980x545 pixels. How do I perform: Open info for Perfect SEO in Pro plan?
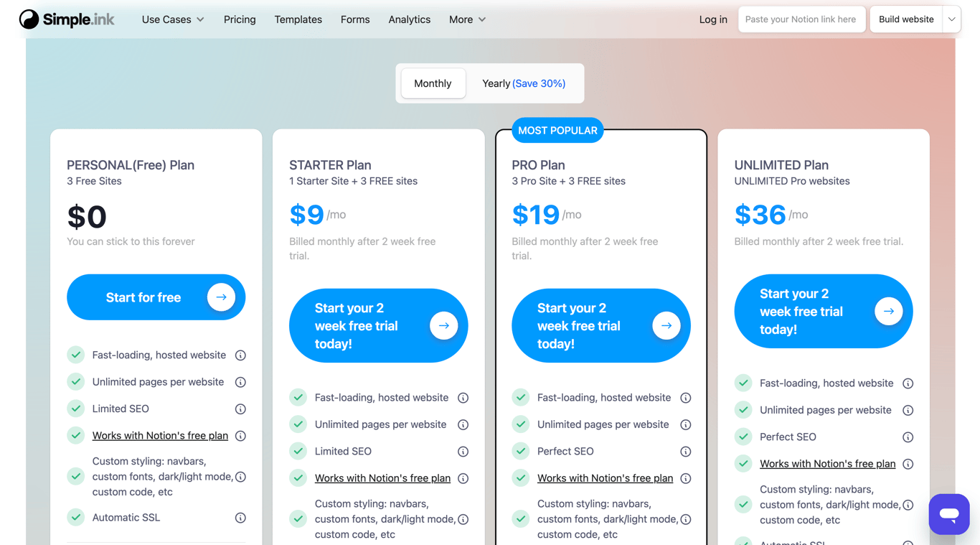[x=686, y=452]
